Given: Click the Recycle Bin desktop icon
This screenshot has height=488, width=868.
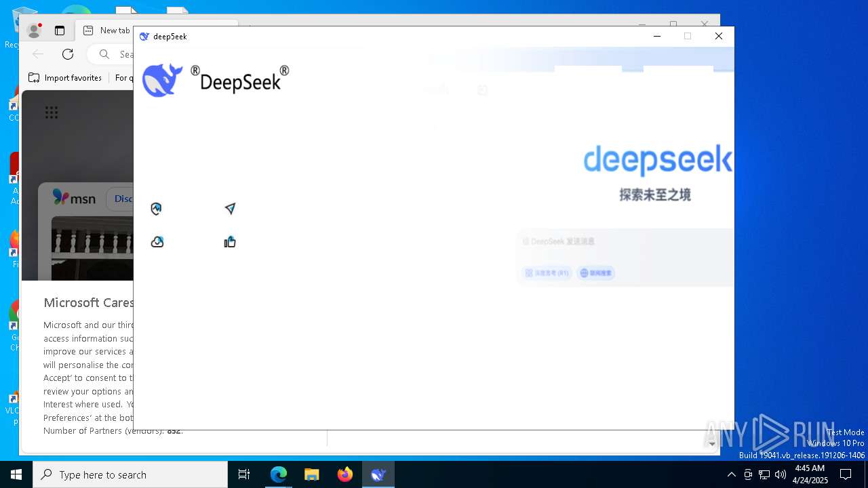Looking at the screenshot, I should pyautogui.click(x=14, y=27).
